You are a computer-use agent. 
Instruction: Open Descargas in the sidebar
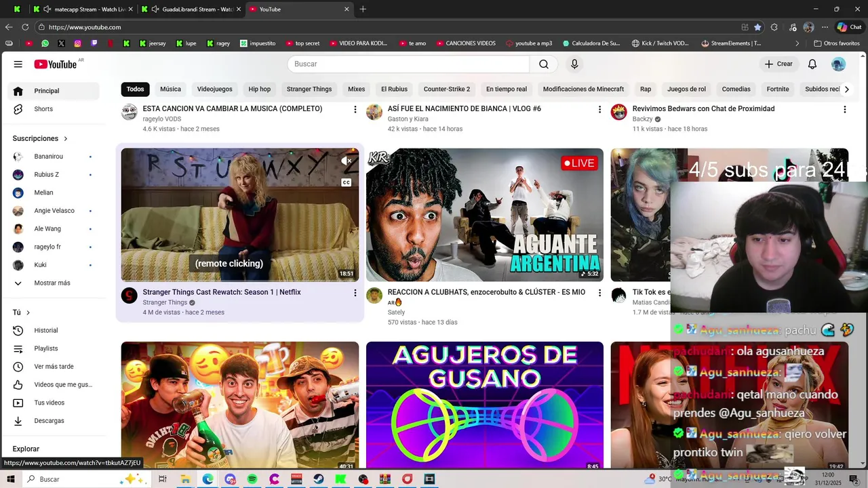point(54,421)
